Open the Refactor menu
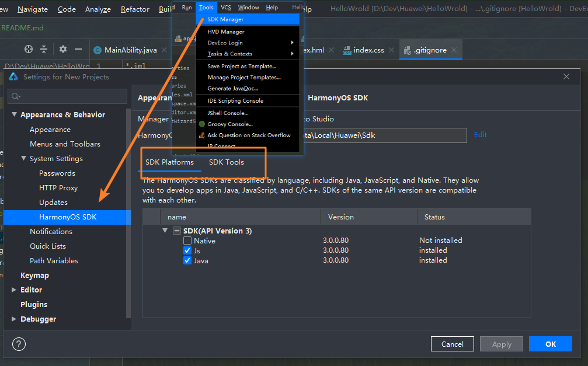Viewport: 588px width, 366px height. 135,9
